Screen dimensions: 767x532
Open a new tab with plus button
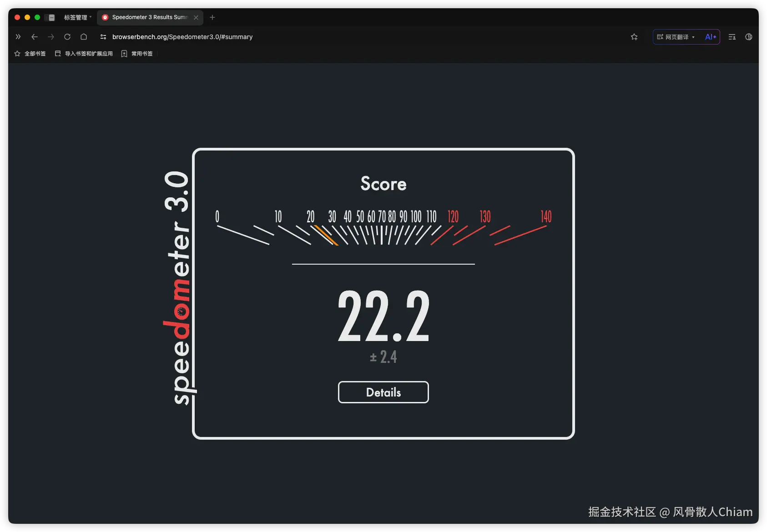(212, 17)
